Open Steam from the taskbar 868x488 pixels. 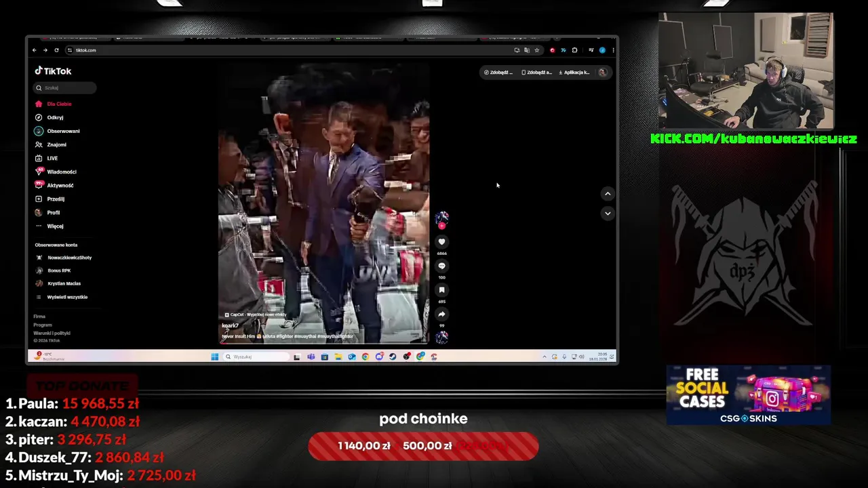pyautogui.click(x=393, y=357)
